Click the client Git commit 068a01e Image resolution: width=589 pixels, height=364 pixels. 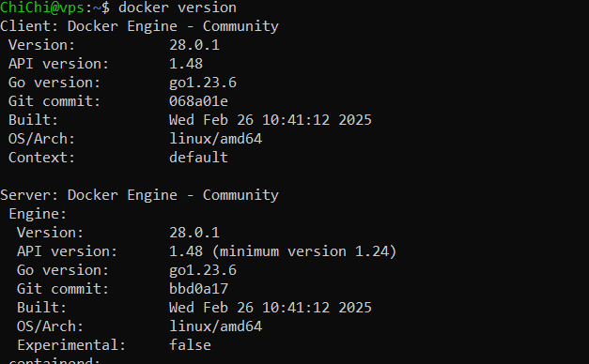pos(198,101)
